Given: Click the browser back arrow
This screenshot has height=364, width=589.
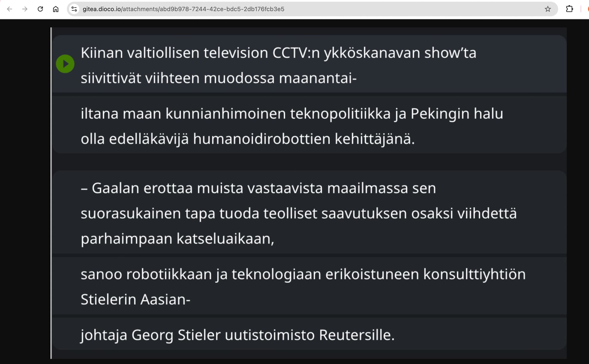Looking at the screenshot, I should click(x=10, y=9).
